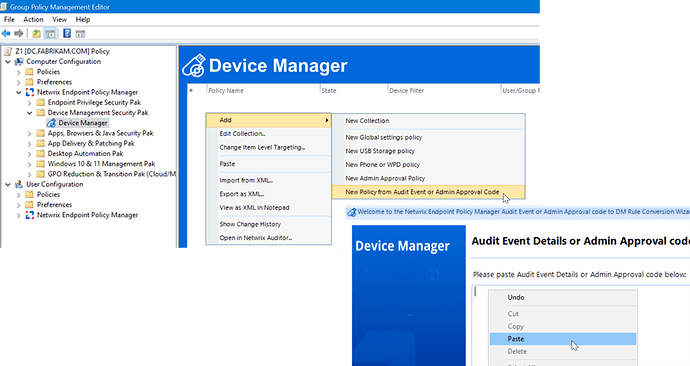Image resolution: width=690 pixels, height=366 pixels.
Task: Click the Windows 10 & 11 Management Pak folder icon
Action: point(40,164)
